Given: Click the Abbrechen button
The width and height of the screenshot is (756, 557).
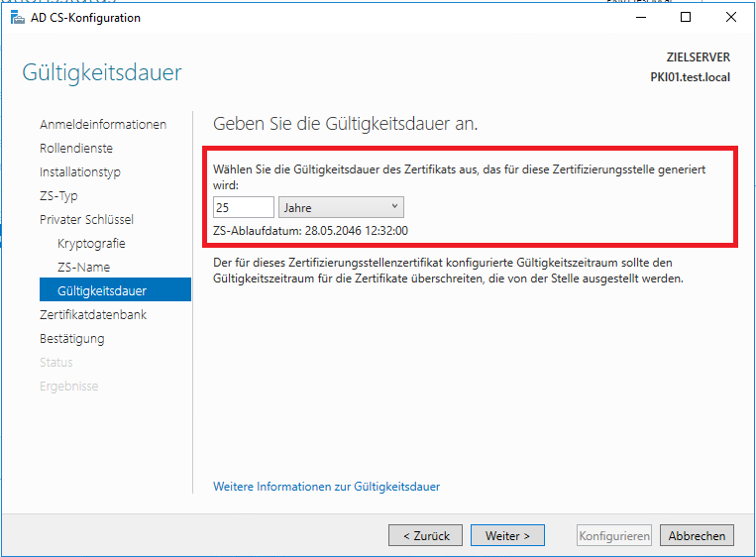Looking at the screenshot, I should pyautogui.click(x=698, y=536).
